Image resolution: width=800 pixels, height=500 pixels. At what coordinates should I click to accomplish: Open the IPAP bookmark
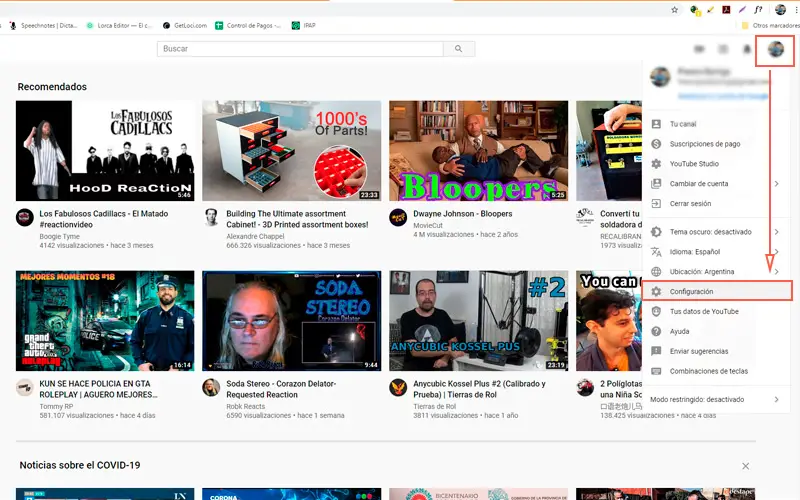pos(304,26)
